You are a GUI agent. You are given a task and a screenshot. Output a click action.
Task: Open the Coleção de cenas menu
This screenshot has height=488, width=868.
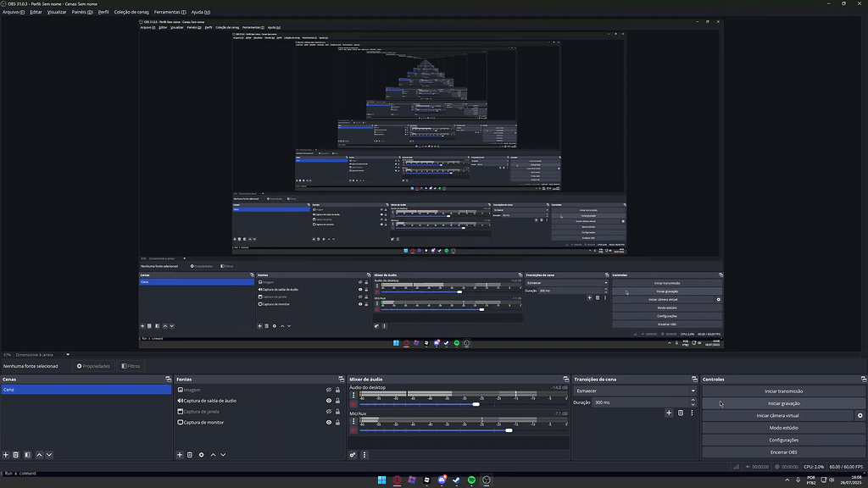coord(131,12)
